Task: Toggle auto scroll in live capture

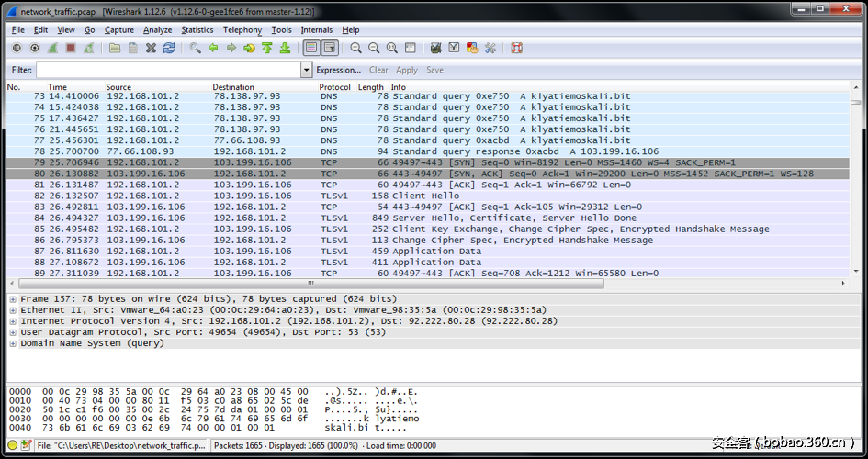Action: 330,48
